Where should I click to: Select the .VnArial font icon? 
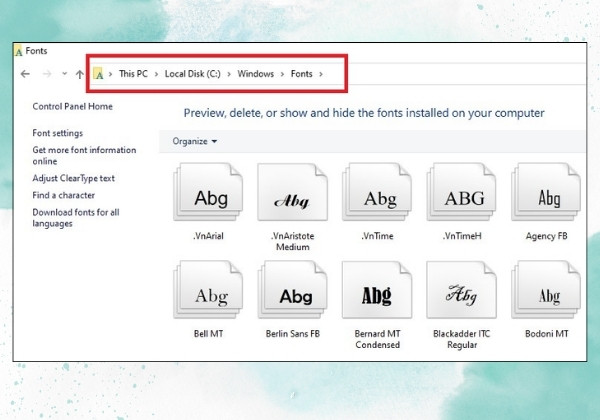coord(208,192)
